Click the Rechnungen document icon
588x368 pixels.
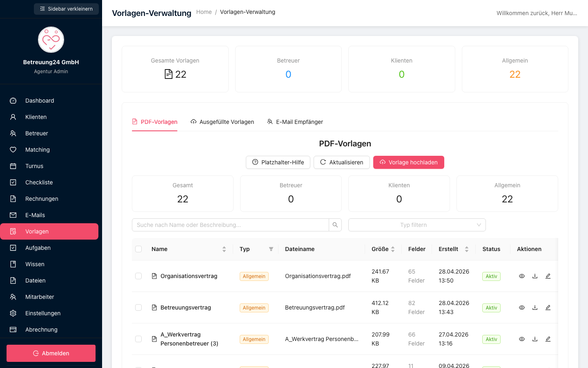tap(13, 199)
